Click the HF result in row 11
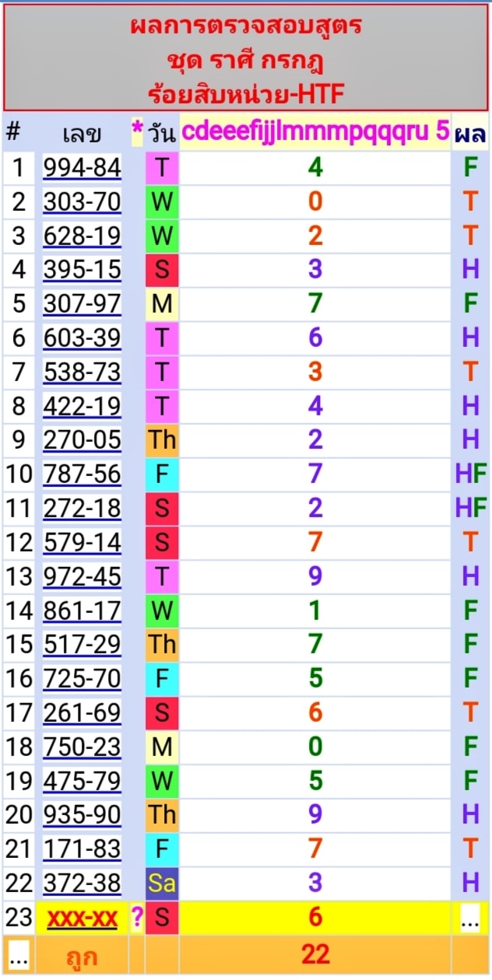Screen dimensions: 492x980 [470, 508]
